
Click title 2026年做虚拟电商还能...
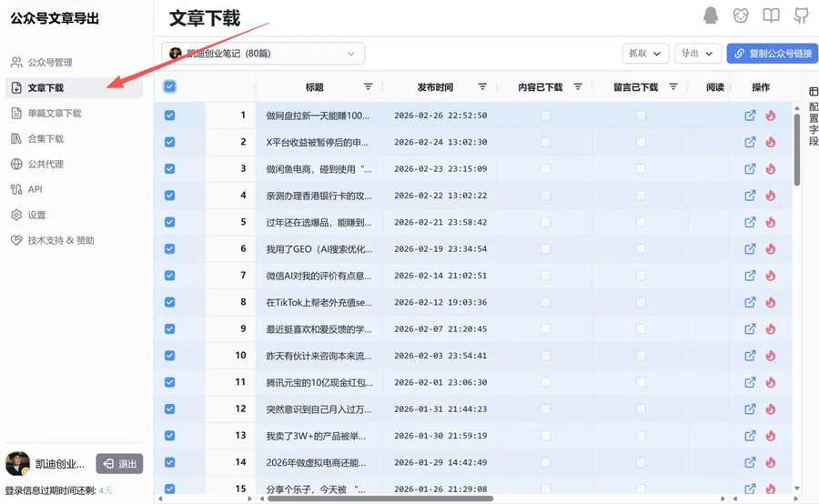[316, 462]
